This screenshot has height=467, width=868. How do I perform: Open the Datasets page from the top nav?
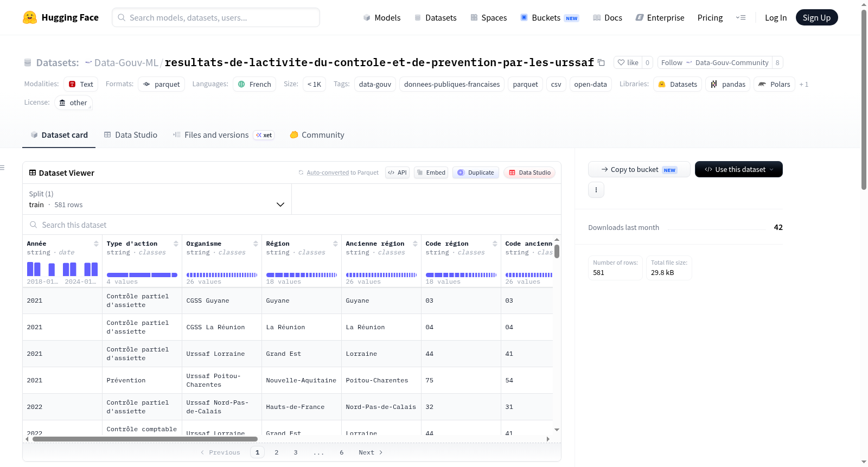(435, 17)
